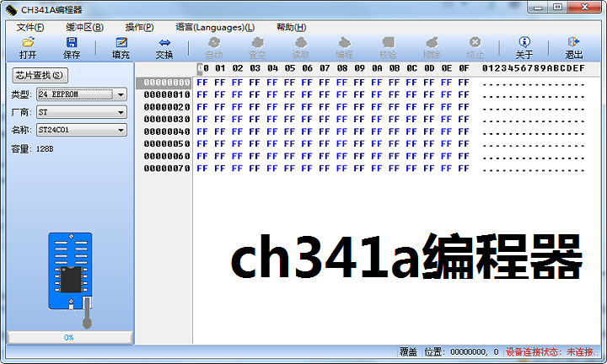Select address row 00000070
Image resolution: width=607 pixels, height=364 pixels.
click(x=167, y=169)
